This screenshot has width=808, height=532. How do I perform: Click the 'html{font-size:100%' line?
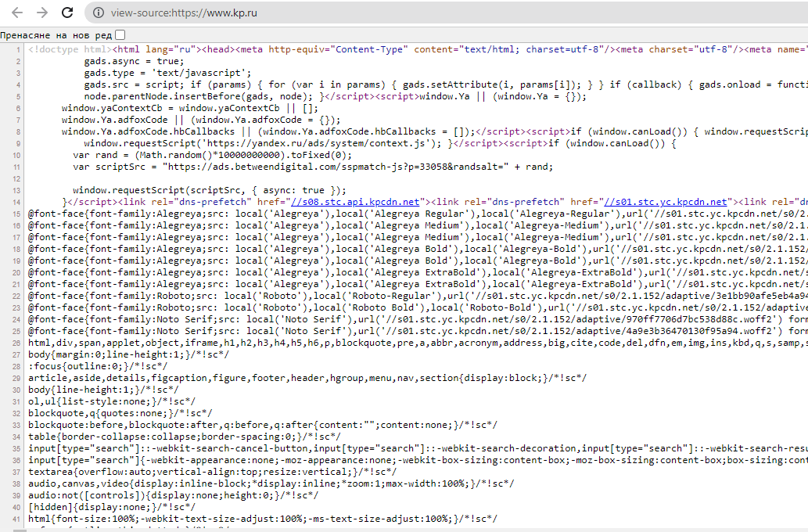point(263,519)
